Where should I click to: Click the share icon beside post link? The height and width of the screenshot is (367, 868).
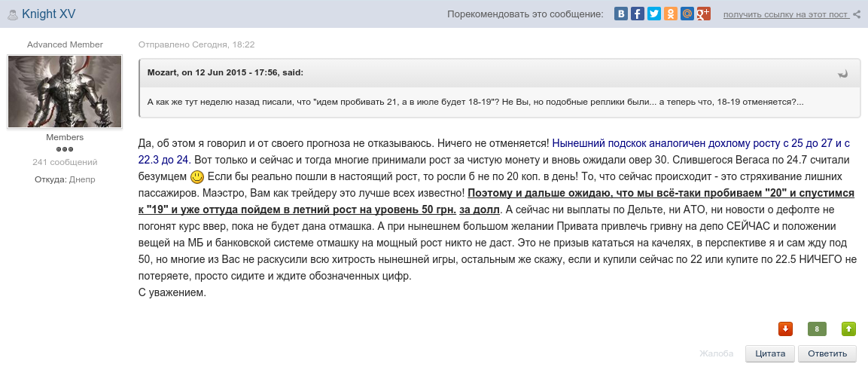click(857, 14)
